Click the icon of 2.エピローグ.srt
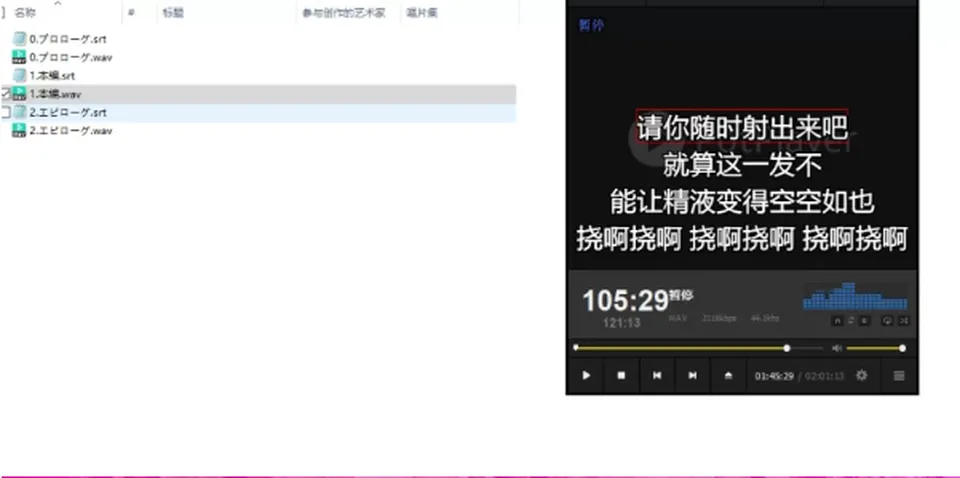 (x=19, y=112)
